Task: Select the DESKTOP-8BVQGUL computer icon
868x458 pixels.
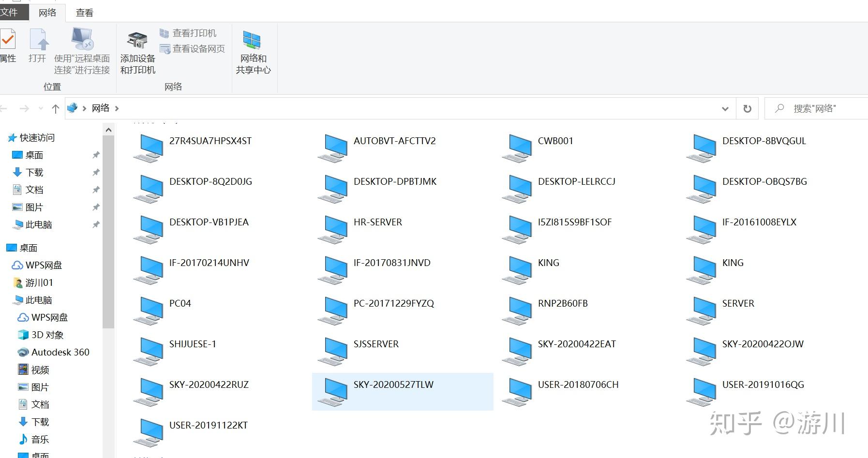Action: (702, 148)
